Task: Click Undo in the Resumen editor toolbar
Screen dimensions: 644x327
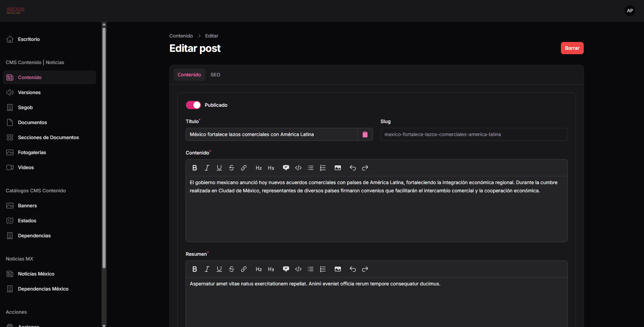Action: tap(352, 269)
